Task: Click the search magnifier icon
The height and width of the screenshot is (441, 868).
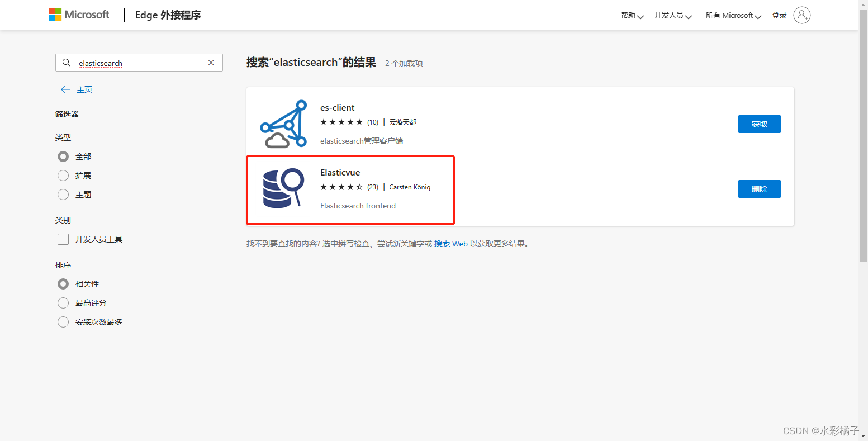Action: tap(67, 63)
